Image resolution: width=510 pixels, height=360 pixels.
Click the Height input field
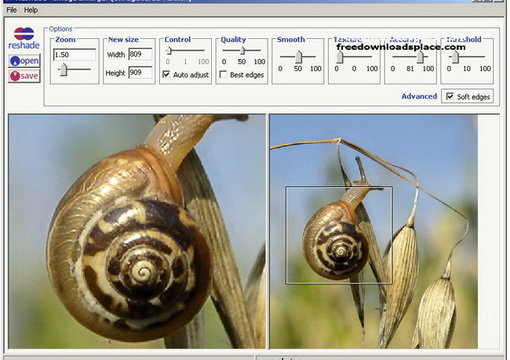140,72
